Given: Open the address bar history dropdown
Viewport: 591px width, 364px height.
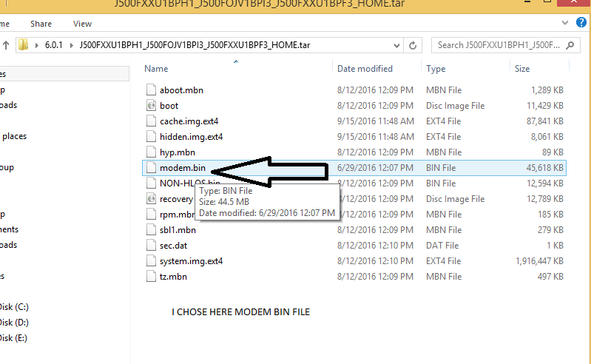Looking at the screenshot, I should point(396,46).
